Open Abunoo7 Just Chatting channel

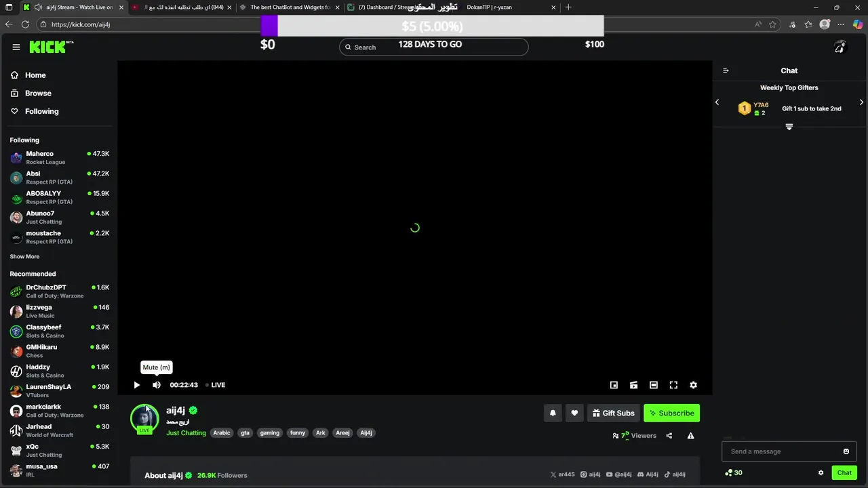pos(60,218)
